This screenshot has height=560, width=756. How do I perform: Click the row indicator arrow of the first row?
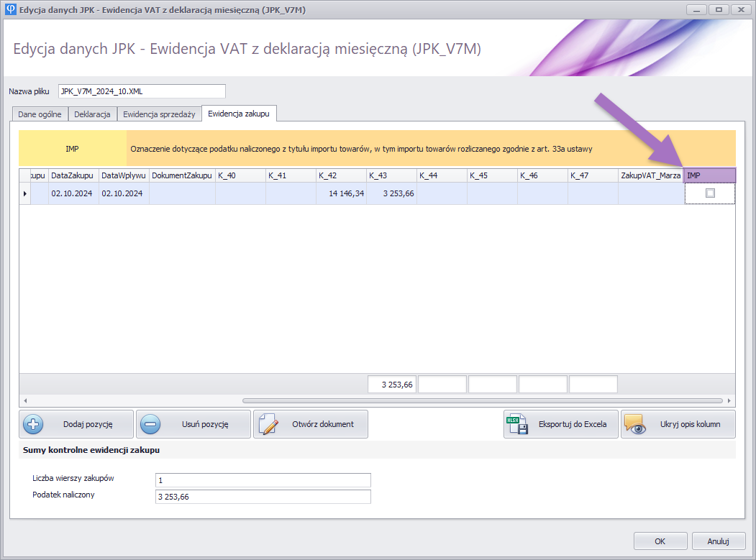coord(24,193)
